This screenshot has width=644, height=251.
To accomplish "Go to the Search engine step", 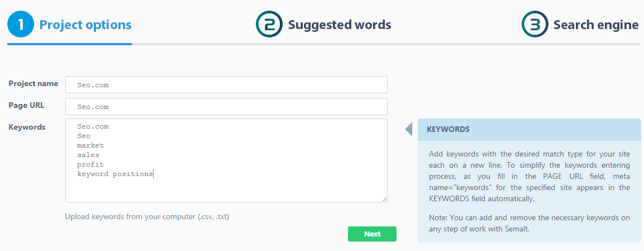I will 595,25.
